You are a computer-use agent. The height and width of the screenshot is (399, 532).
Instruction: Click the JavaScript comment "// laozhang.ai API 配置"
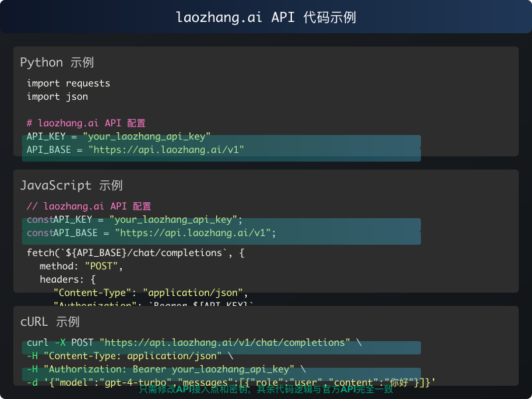pos(89,206)
